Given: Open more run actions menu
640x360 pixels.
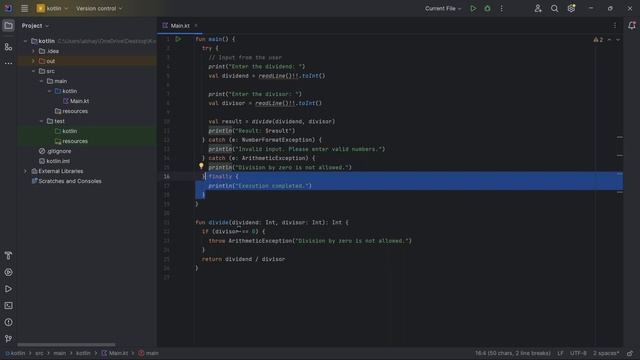Looking at the screenshot, I should [502, 8].
